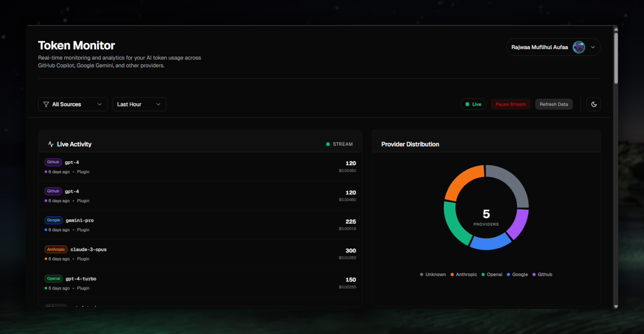This screenshot has width=644, height=334.
Task: Click the Openai badge on gpt-4-turbo
Action: [53, 279]
